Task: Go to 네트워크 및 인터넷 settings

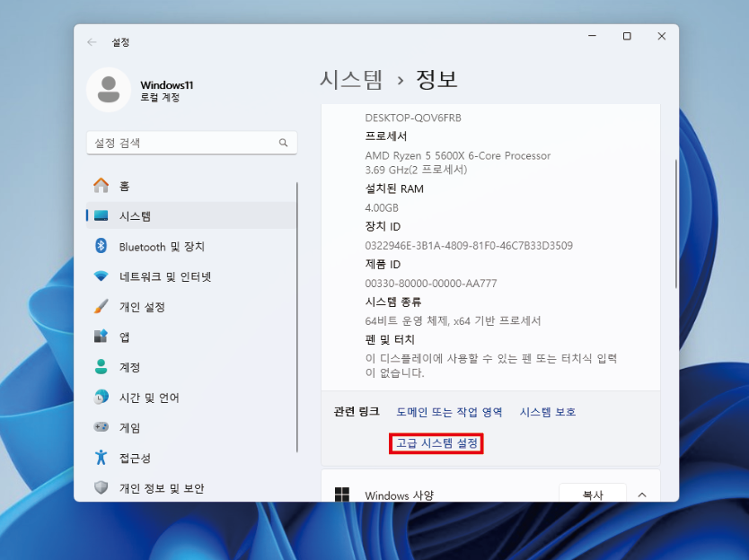Action: pos(191,276)
